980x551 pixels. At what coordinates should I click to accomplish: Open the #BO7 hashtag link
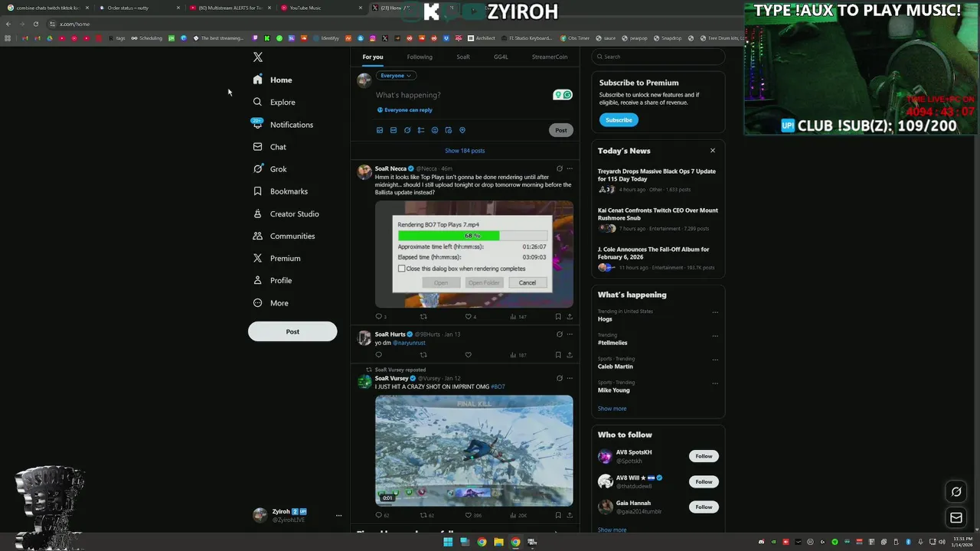click(498, 387)
